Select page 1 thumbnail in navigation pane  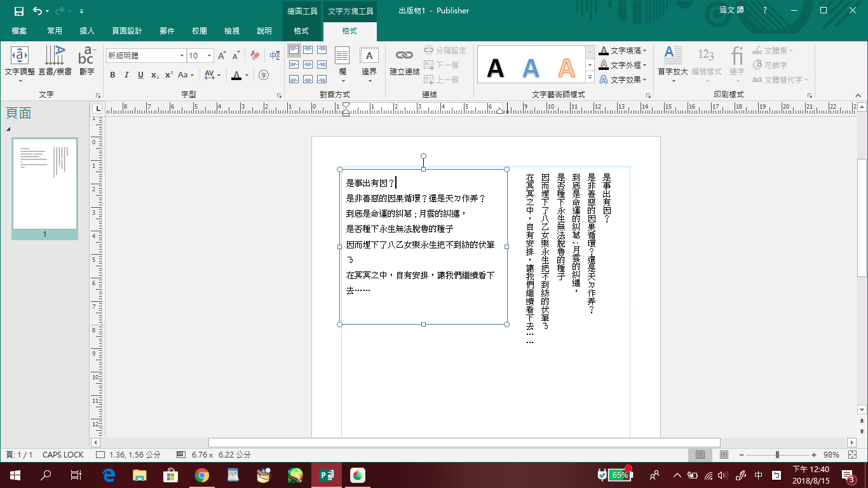click(44, 184)
